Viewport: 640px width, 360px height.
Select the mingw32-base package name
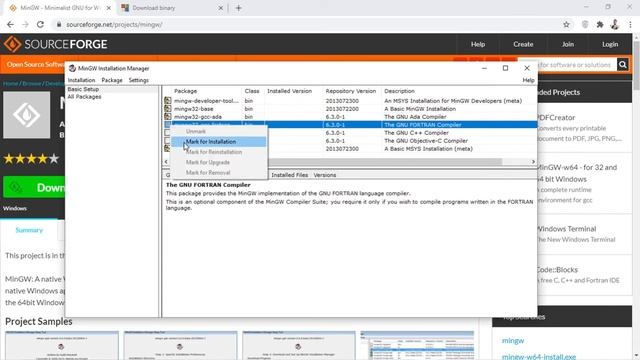pos(193,109)
